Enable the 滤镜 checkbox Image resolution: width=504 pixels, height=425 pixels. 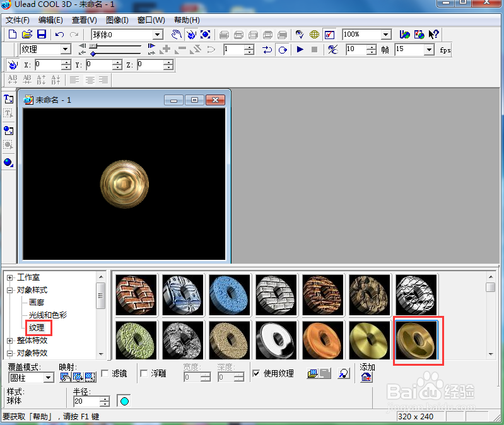click(x=105, y=373)
